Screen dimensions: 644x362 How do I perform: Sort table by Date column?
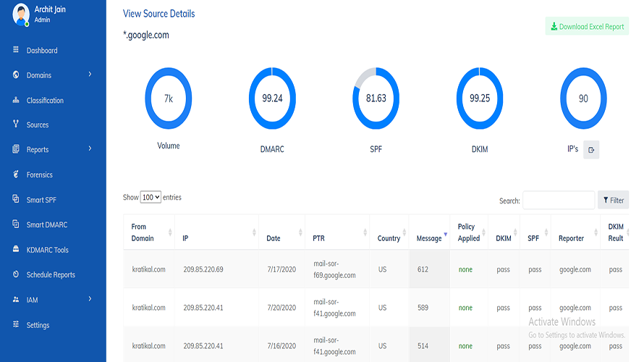281,232
